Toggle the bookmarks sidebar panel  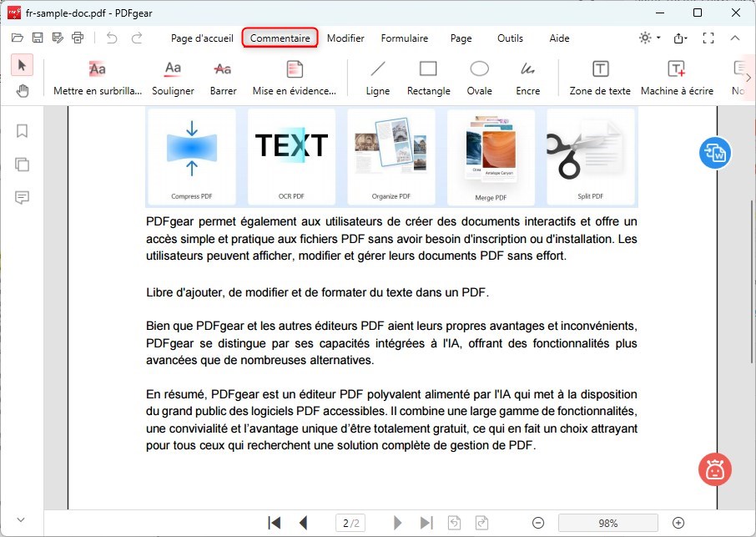point(23,131)
